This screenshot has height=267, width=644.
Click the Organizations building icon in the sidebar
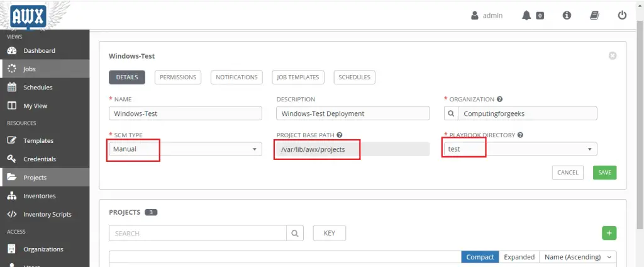pyautogui.click(x=12, y=249)
